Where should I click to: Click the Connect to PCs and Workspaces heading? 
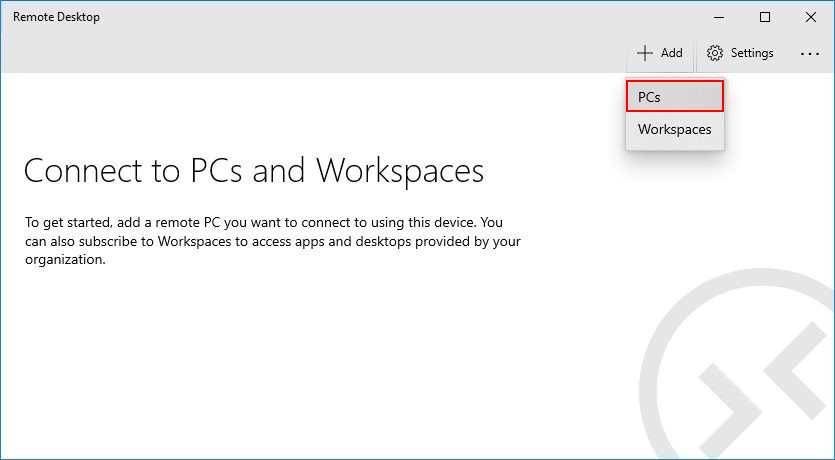(254, 171)
